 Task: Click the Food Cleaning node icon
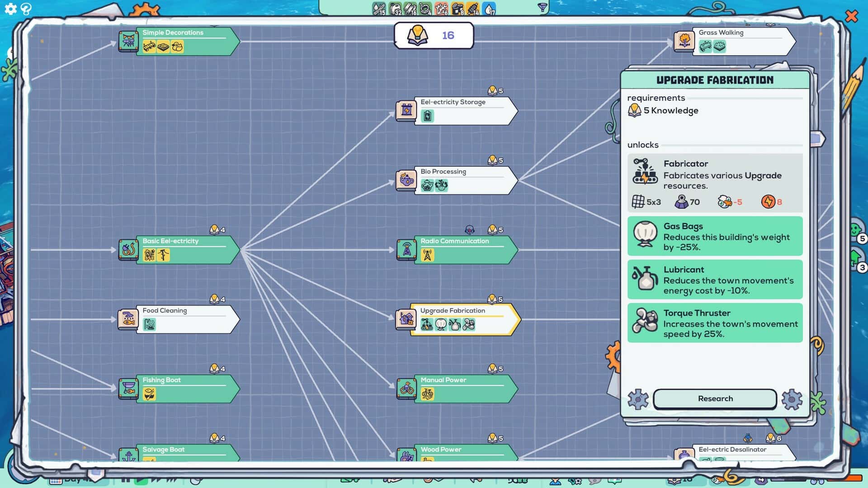click(x=128, y=319)
